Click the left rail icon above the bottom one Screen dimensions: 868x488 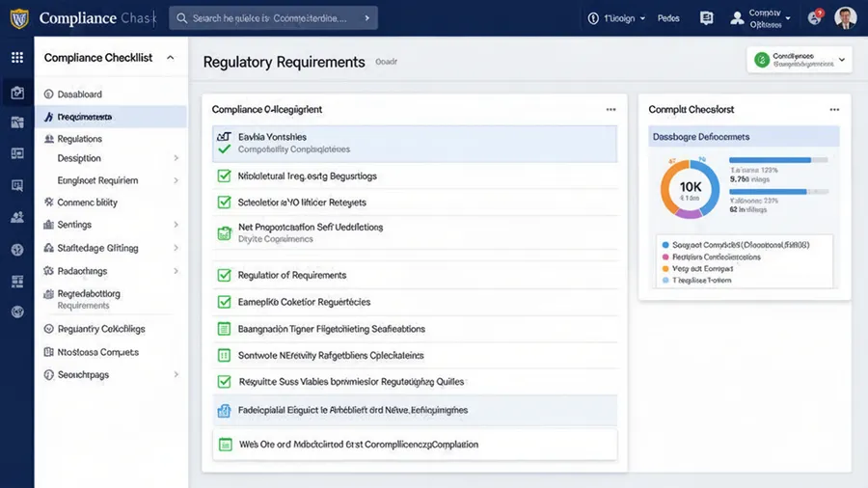click(17, 282)
